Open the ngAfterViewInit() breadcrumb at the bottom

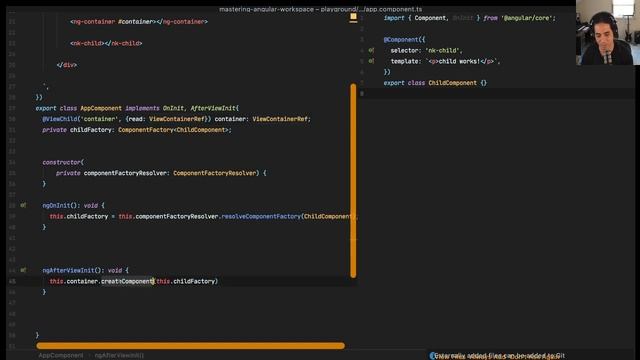(119, 356)
